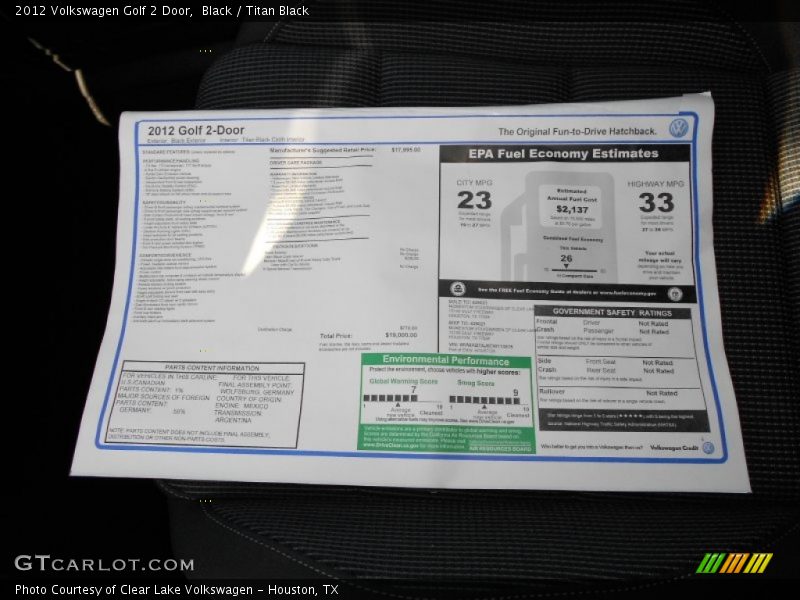Click 'Not Rated' in the Rollover row
Screen dimensions: 800x600
tap(662, 393)
